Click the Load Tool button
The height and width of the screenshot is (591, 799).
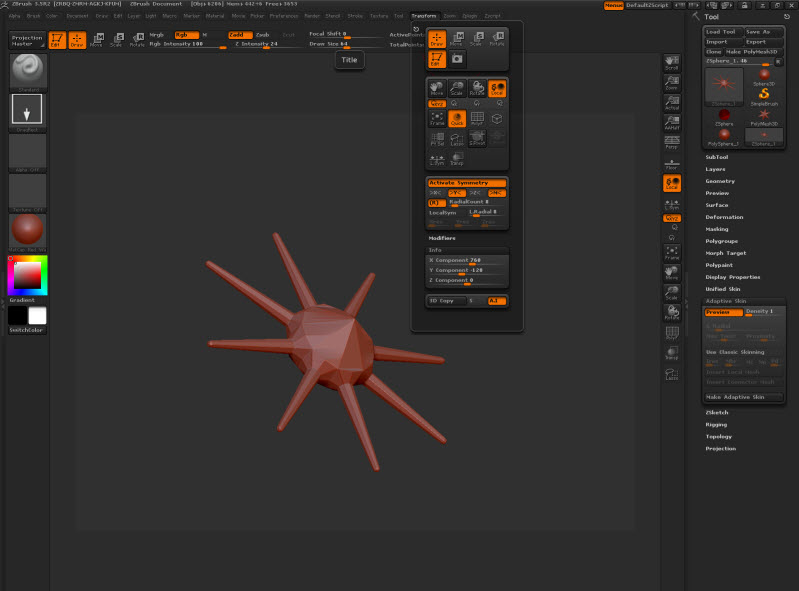(724, 32)
